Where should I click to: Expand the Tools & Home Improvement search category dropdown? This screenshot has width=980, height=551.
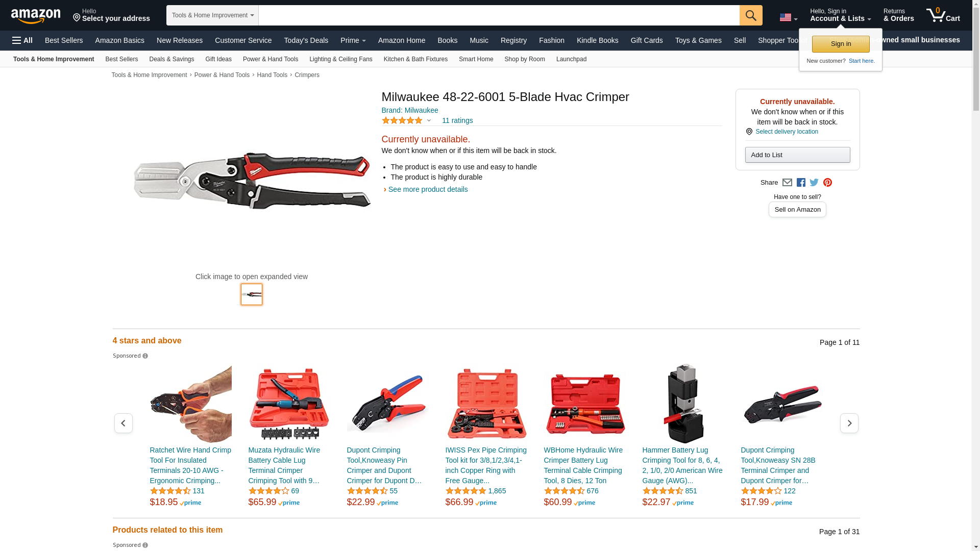[212, 15]
